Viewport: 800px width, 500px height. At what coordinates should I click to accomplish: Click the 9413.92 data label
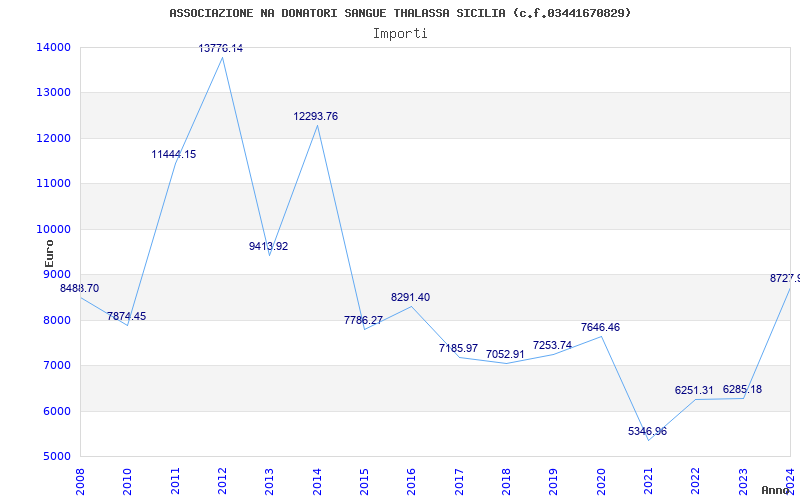click(268, 246)
